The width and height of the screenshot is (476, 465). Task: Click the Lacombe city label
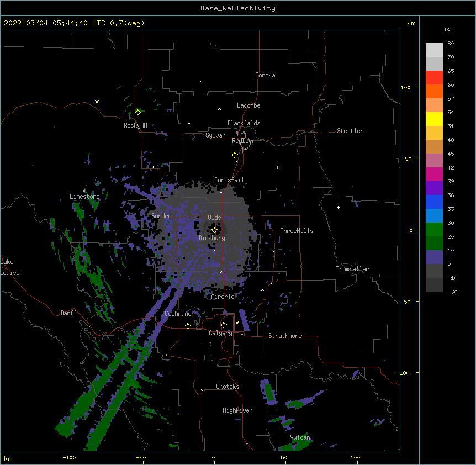(248, 105)
